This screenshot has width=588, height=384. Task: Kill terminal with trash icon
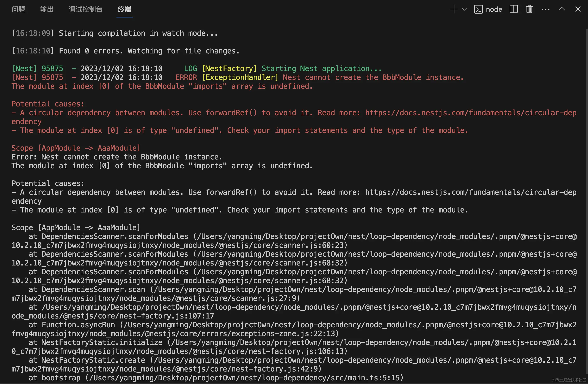pyautogui.click(x=529, y=9)
